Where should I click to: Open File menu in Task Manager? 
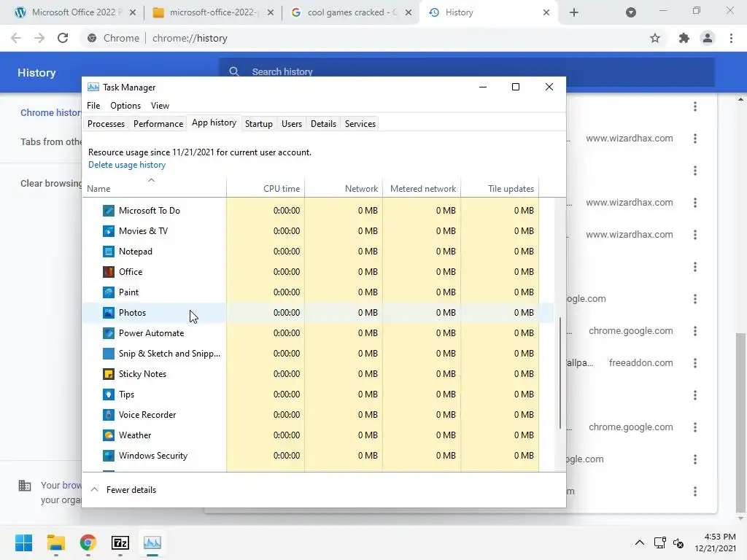click(x=93, y=106)
